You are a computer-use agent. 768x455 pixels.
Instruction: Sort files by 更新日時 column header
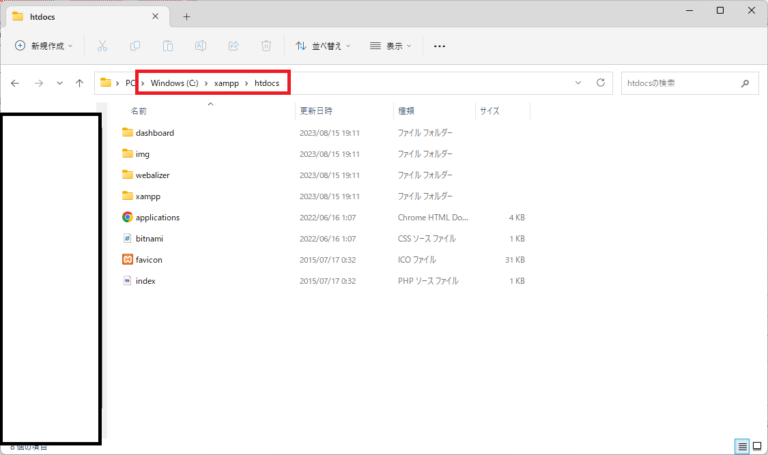[x=316, y=111]
